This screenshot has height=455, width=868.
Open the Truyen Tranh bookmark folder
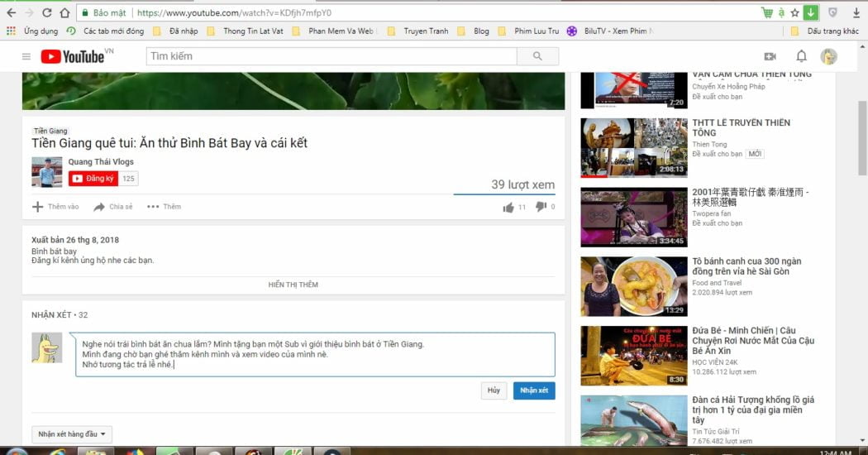[418, 31]
